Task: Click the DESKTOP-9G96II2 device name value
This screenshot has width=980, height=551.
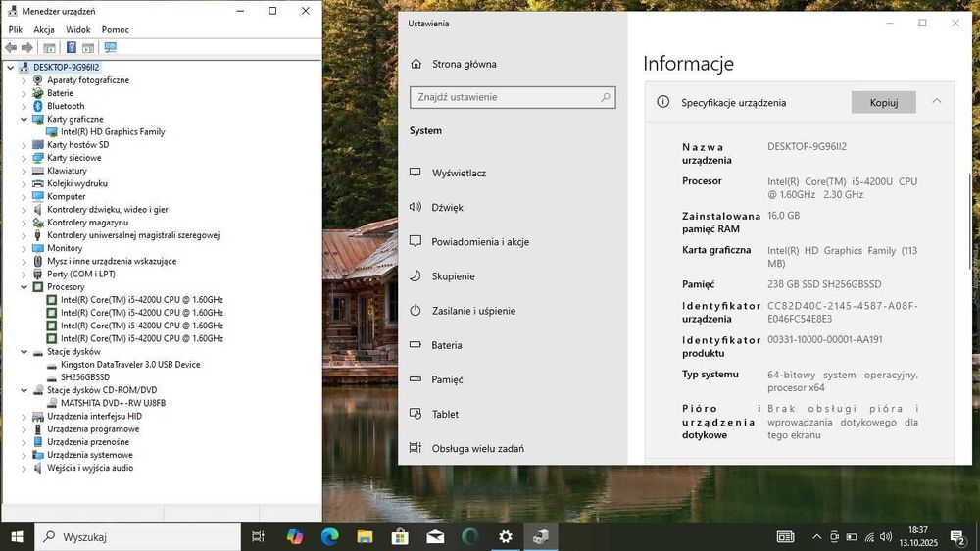Action: [x=807, y=146]
